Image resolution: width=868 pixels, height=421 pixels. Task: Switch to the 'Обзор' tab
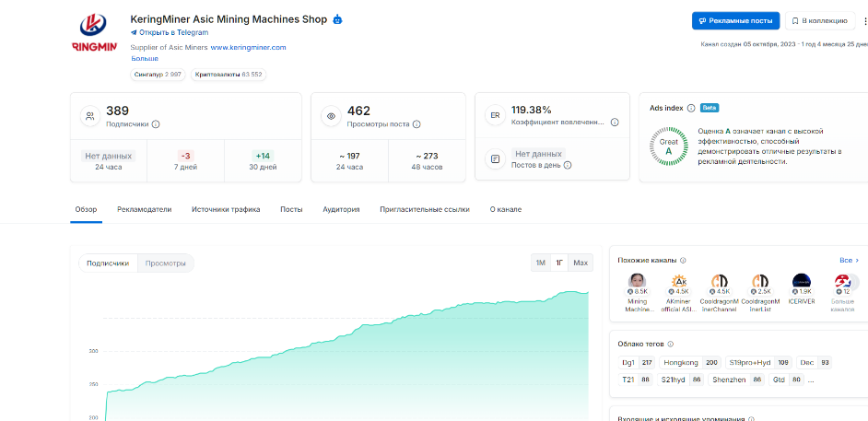tap(86, 210)
